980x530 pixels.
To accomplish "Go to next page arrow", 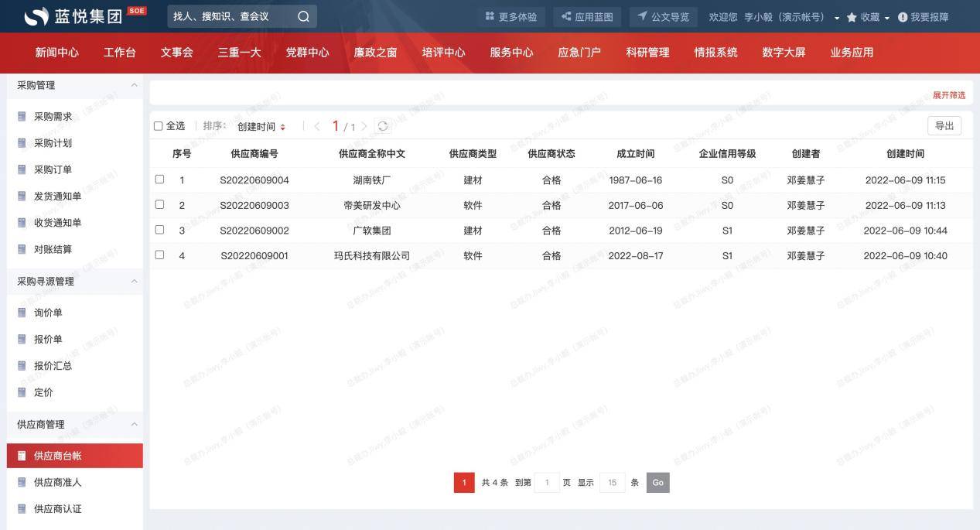I will tap(364, 126).
